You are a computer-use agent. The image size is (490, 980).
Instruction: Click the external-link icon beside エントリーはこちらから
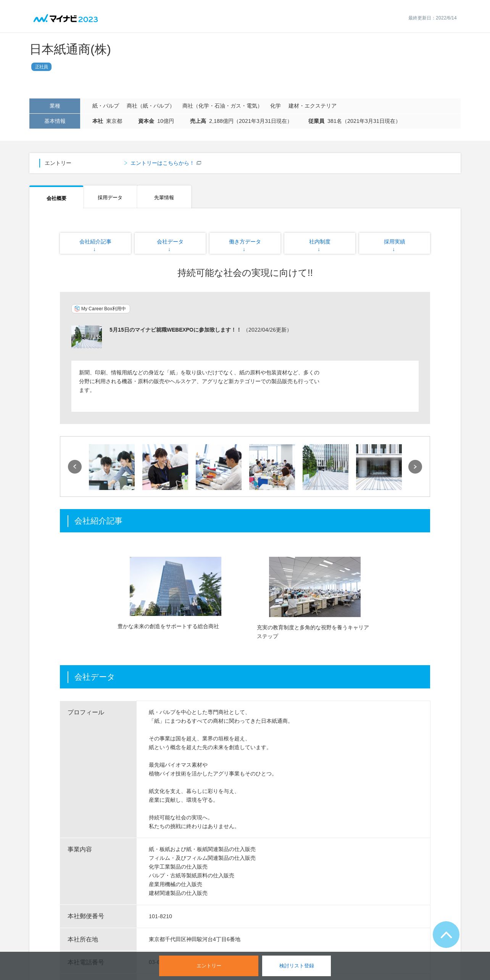click(x=199, y=163)
